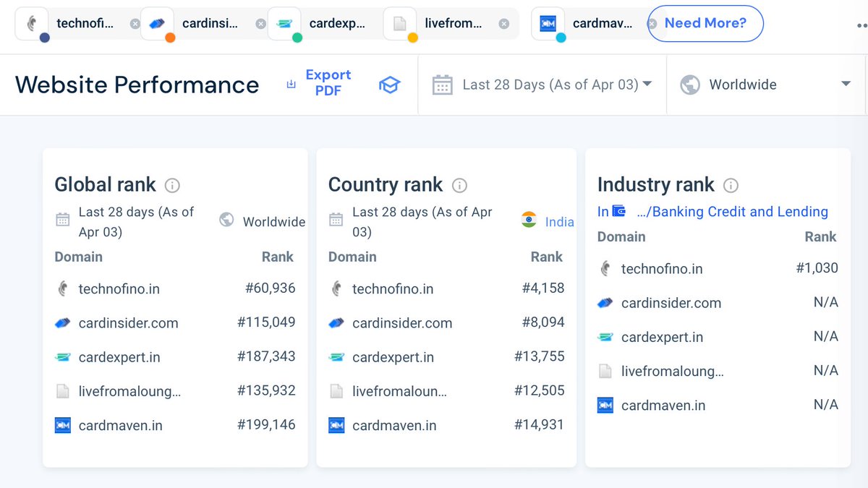Open the Banking Credit and Lending link
Screen dimensions: 868x488
733,212
